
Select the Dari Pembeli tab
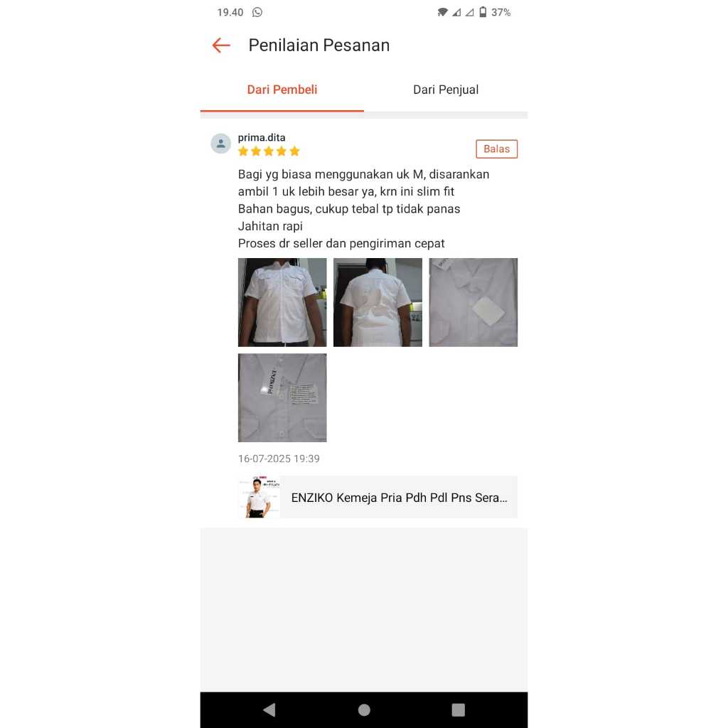pyautogui.click(x=282, y=90)
